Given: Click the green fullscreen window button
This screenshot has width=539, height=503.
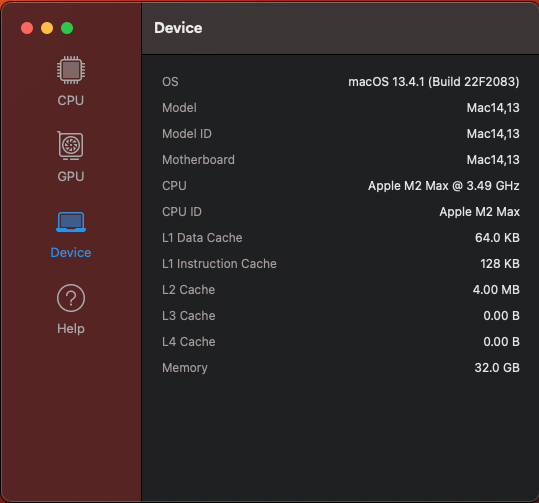Looking at the screenshot, I should point(67,28).
